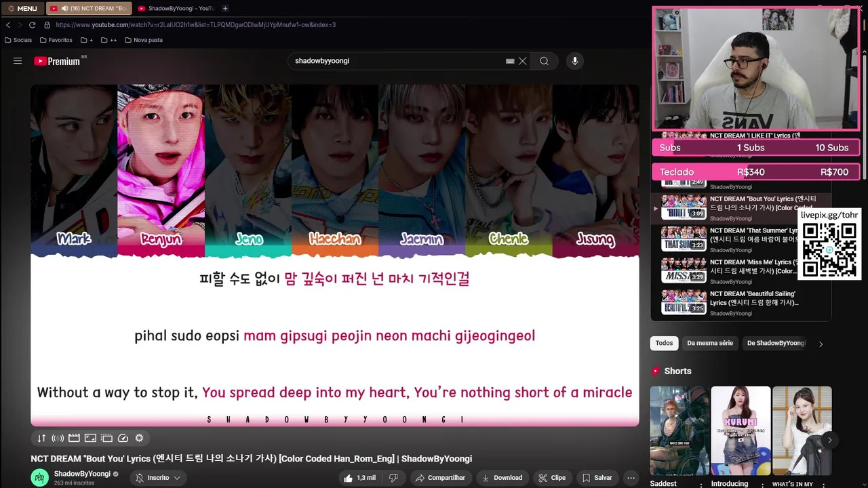Viewport: 868px width, 488px height.
Task: Open a new browser tab
Action: 225,8
